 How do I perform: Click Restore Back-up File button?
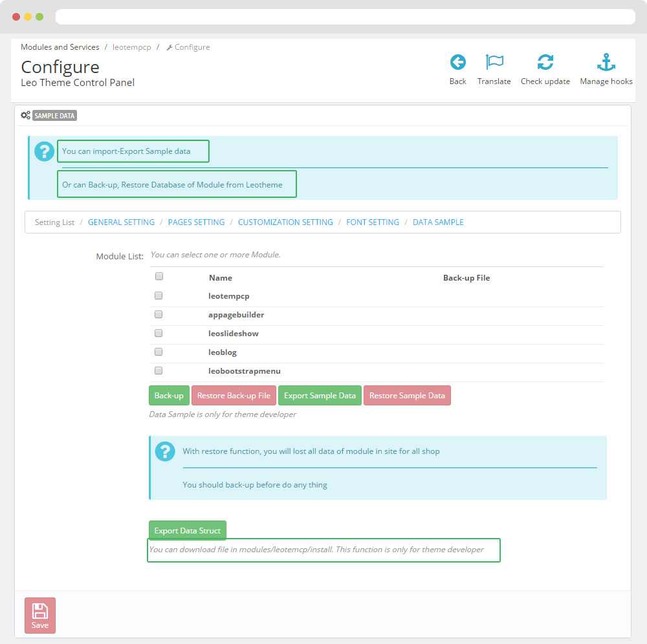(234, 396)
